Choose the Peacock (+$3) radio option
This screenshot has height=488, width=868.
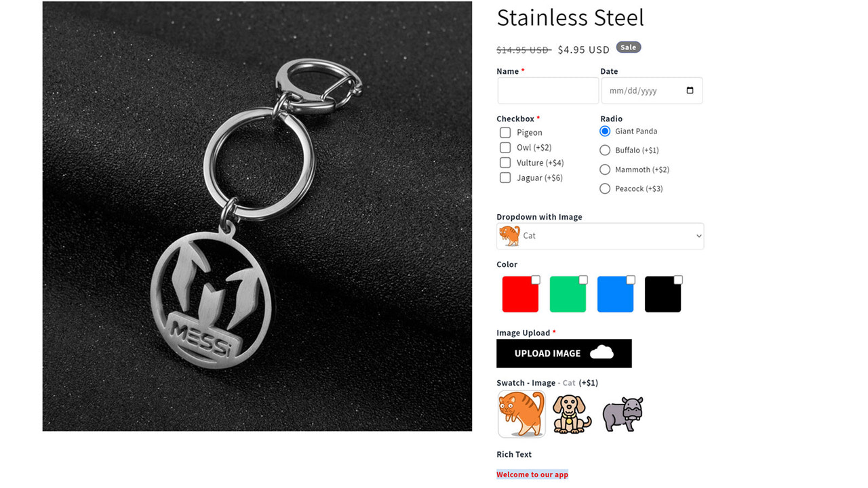pyautogui.click(x=605, y=189)
